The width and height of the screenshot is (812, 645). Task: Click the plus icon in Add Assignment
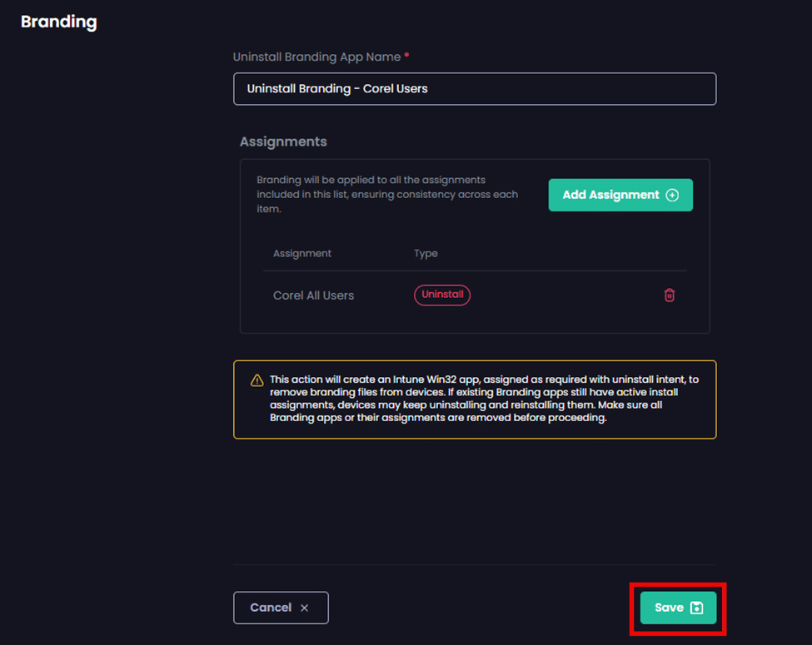(673, 195)
